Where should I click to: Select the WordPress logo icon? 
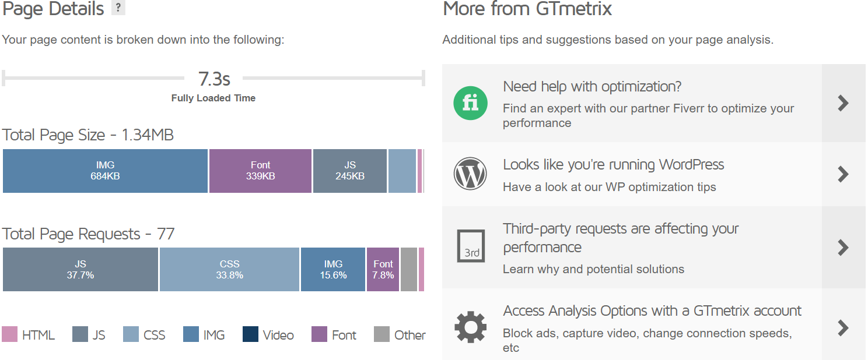[x=471, y=174]
